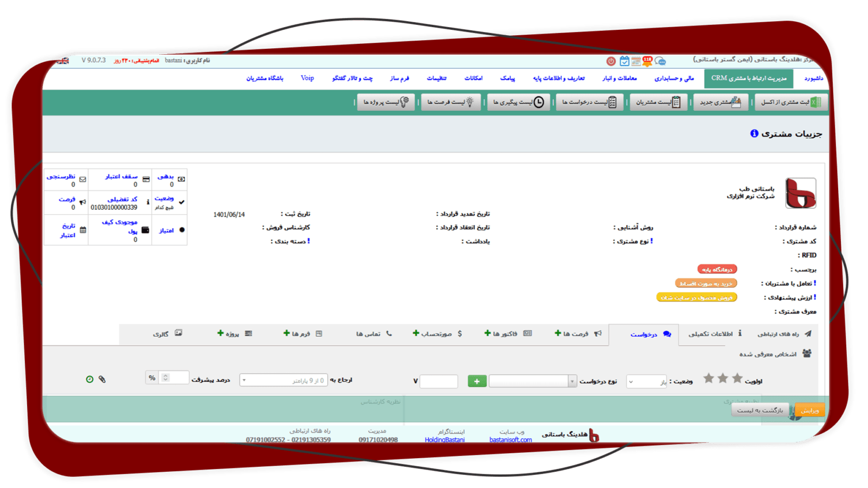Open Voip menu item
This screenshot has height=488, width=868.
point(308,79)
